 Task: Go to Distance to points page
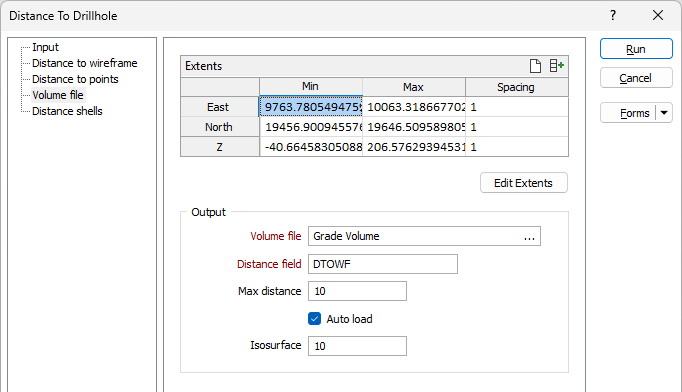coord(75,79)
